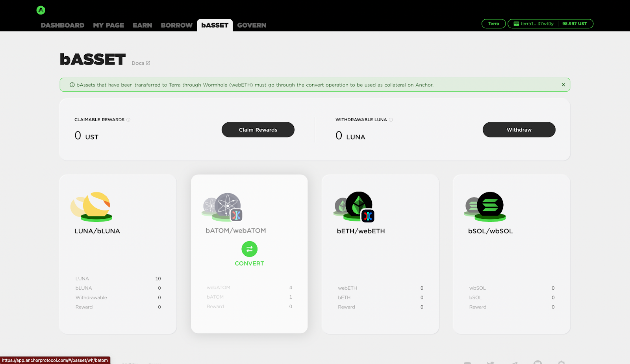This screenshot has width=630, height=364.
Task: Click the external link icon beside Docs
Action: tap(148, 63)
